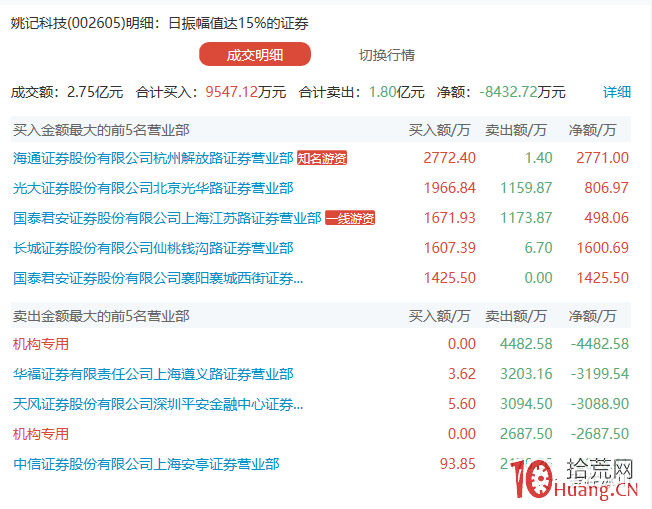Click buy amount 1425.50 in 襄阳 row
The image size is (652, 509).
(449, 278)
